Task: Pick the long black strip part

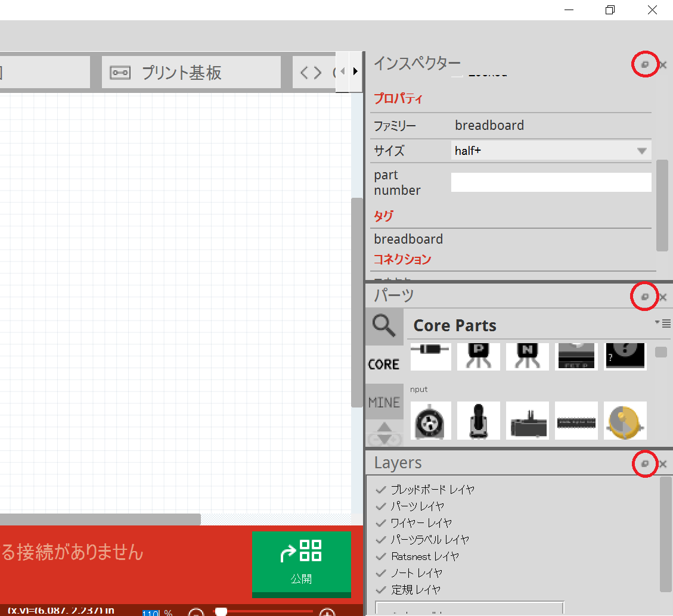Action: pyautogui.click(x=576, y=421)
